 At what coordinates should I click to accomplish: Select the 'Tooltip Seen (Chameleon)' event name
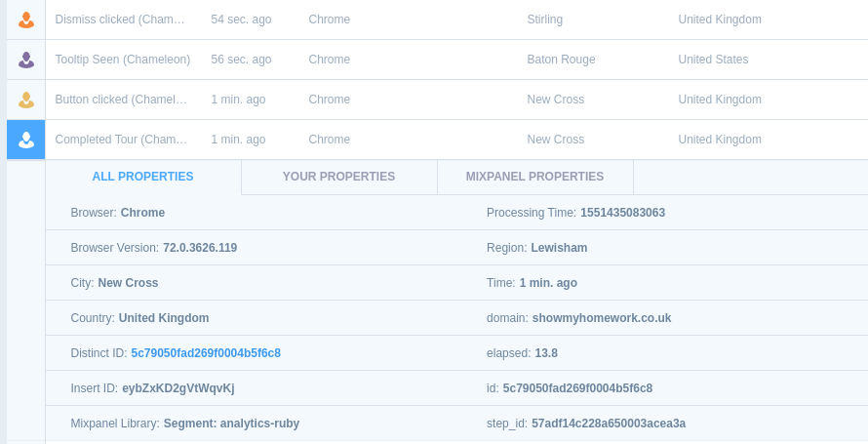click(x=122, y=60)
